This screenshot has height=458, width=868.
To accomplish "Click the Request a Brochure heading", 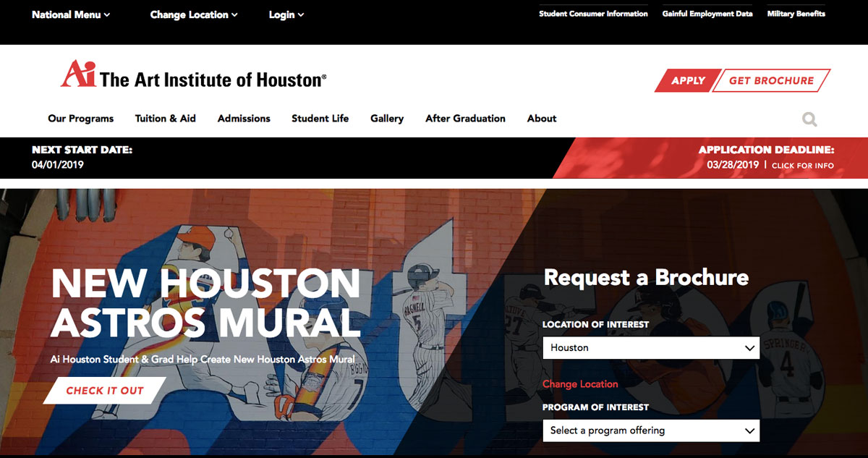I will (646, 277).
